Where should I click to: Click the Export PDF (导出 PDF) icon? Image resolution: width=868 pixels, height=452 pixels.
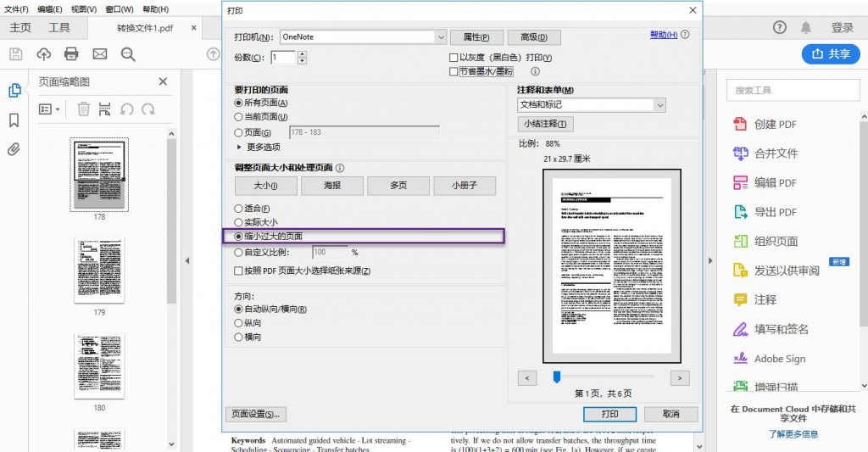(740, 212)
